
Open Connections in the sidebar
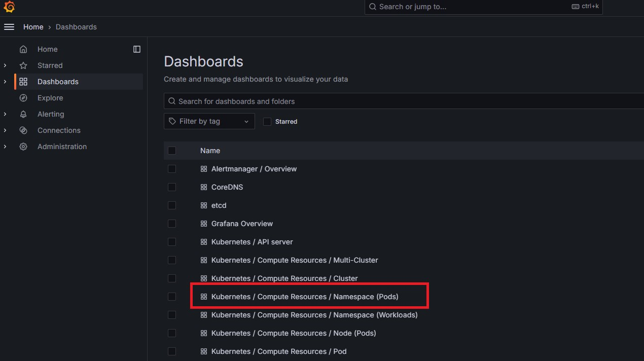59,130
